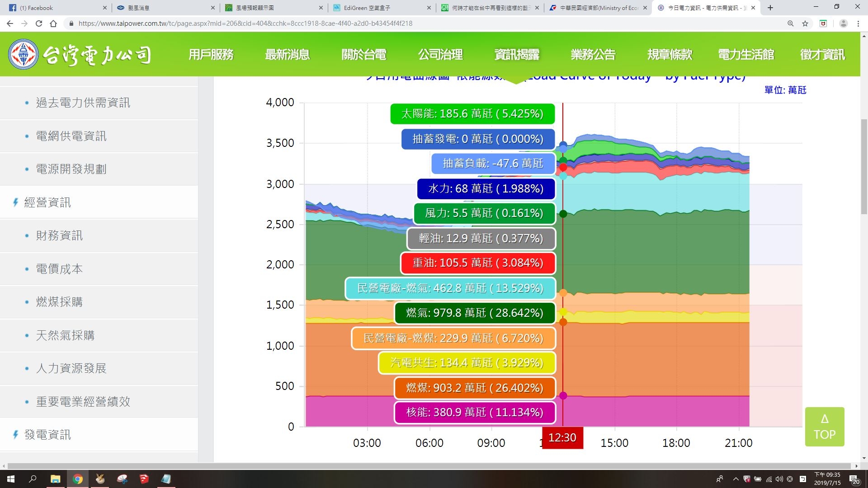The width and height of the screenshot is (868, 488).
Task: Click the 核能 380.9 tooltip label
Action: pos(475,412)
